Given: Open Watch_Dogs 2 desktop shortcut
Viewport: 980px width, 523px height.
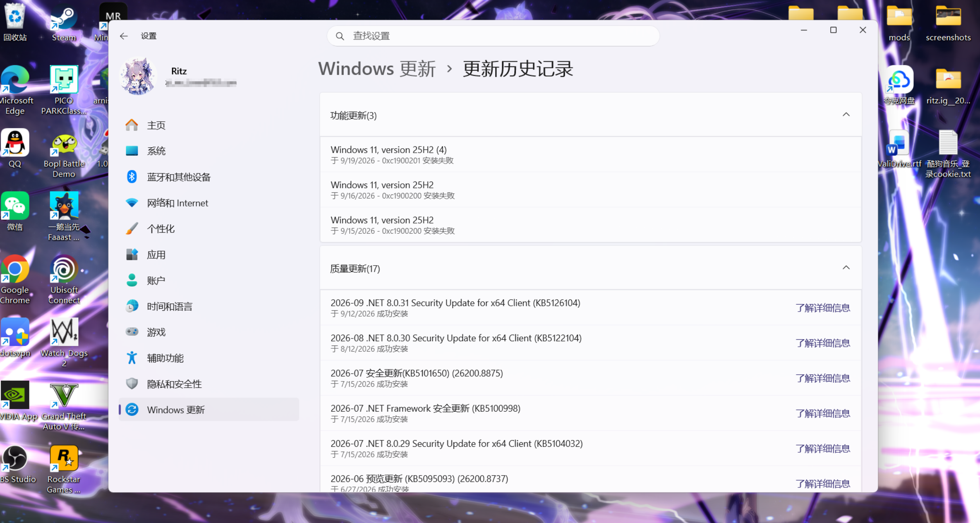Looking at the screenshot, I should click(64, 343).
